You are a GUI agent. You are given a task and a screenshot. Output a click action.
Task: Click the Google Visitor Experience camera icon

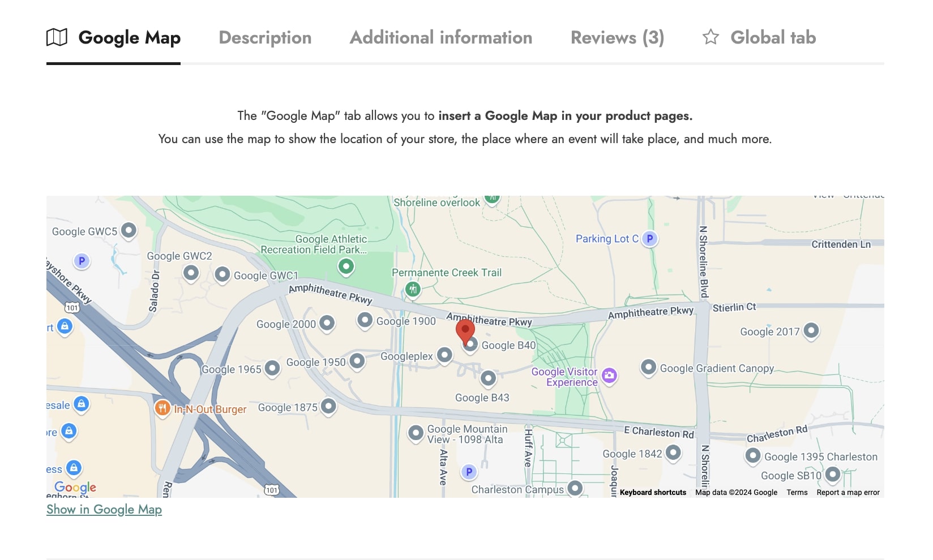[x=609, y=375]
